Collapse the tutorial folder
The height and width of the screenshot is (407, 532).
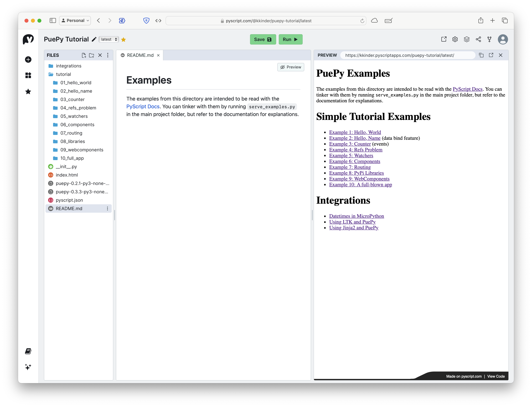click(78, 74)
